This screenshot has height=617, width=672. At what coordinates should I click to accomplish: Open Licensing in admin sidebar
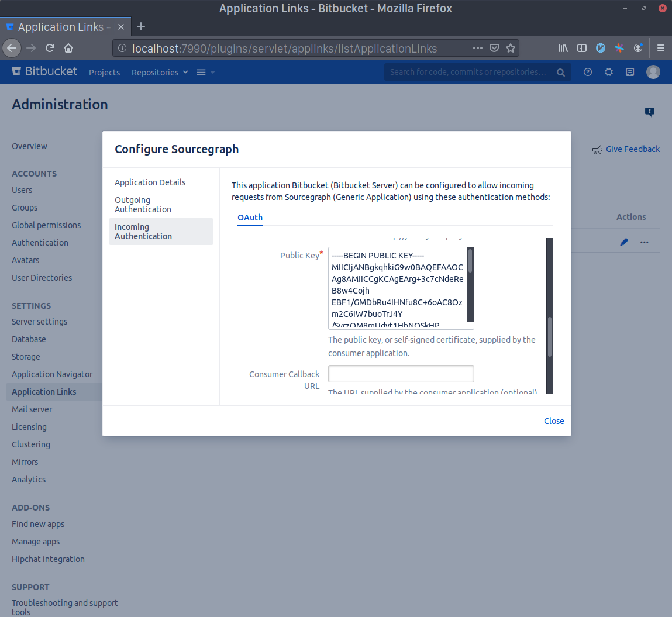[x=29, y=427]
